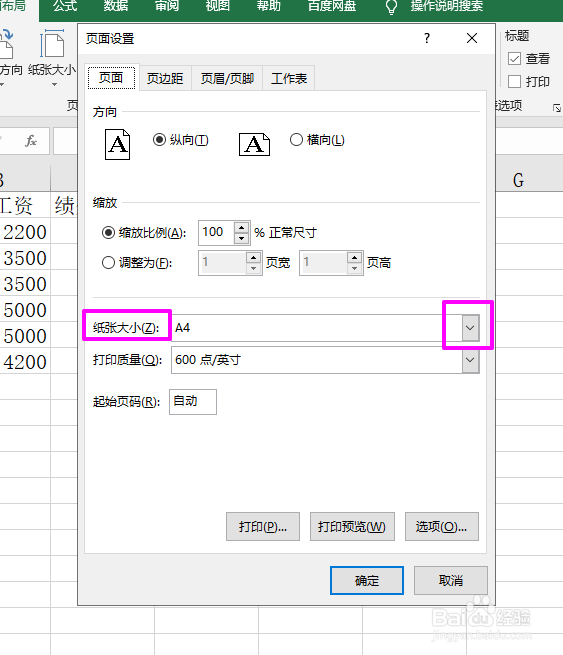Screen dimensions: 563x655
Task: Select column G header in spreadsheet
Action: (x=518, y=180)
